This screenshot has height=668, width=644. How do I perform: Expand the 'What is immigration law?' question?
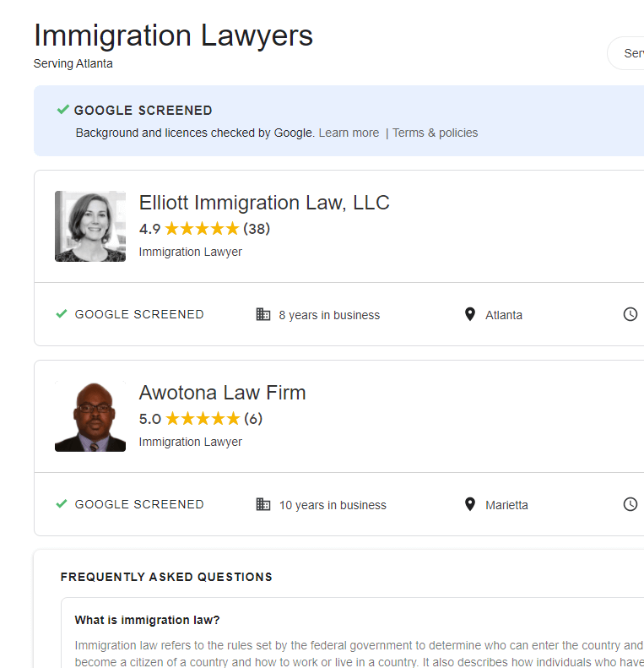pos(147,620)
